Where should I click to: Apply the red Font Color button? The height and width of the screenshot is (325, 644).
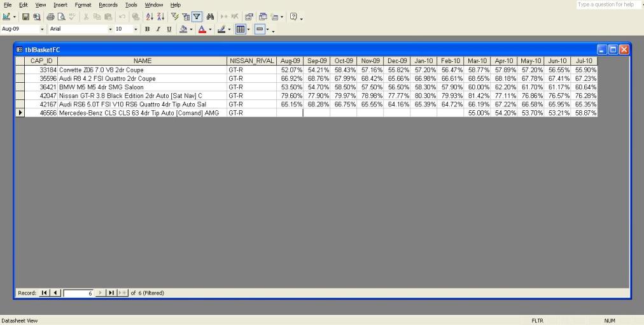pyautogui.click(x=202, y=29)
